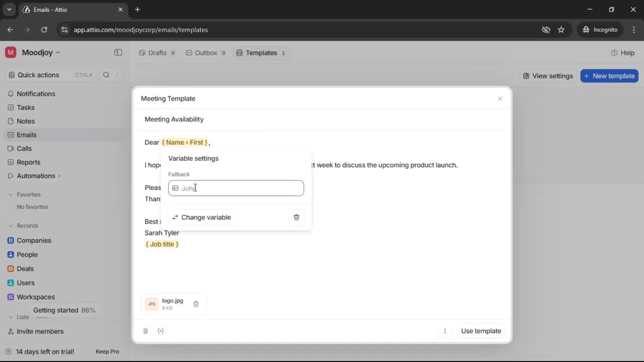This screenshot has width=644, height=362.
Task: Open a new browser tab with plus icon
Action: tap(138, 9)
